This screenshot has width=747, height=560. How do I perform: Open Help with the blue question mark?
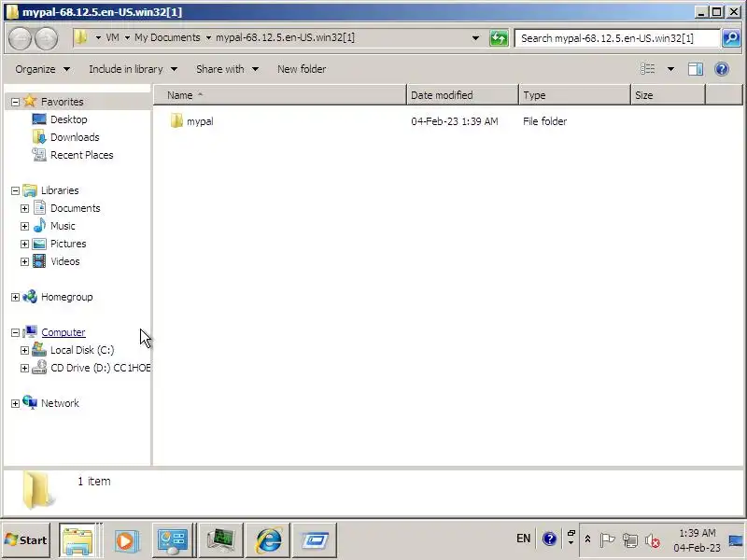pyautogui.click(x=722, y=69)
